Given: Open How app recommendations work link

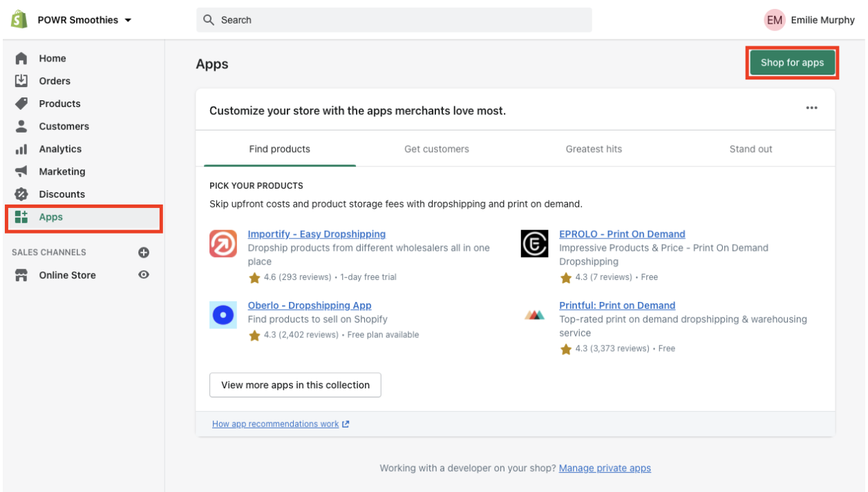Looking at the screenshot, I should point(276,424).
